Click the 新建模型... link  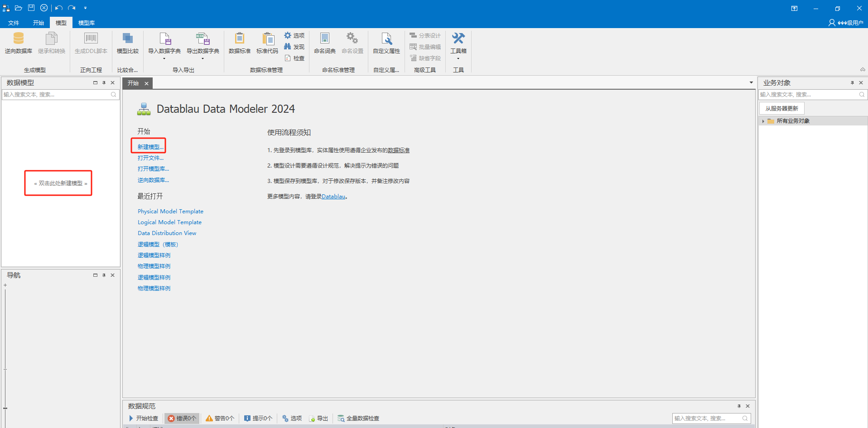[x=150, y=147]
